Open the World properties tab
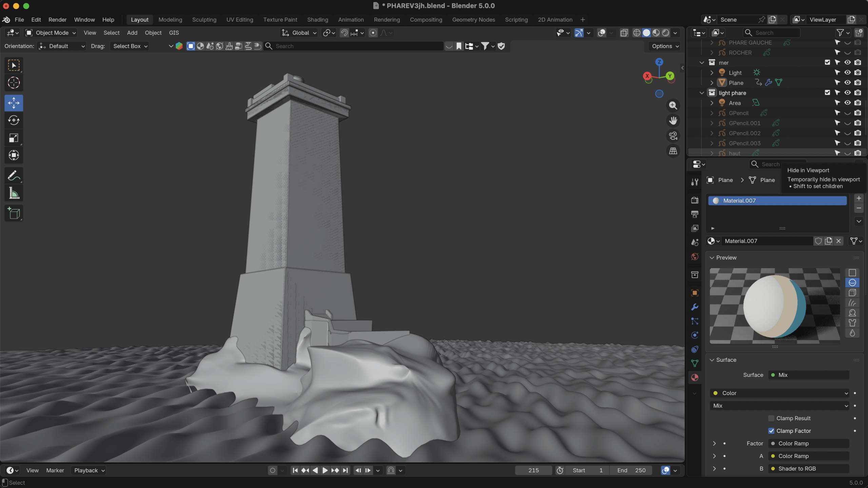The height and width of the screenshot is (488, 868). (x=695, y=257)
